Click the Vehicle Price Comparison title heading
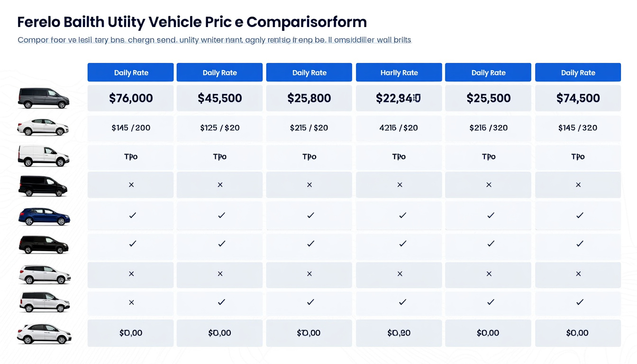This screenshot has height=364, width=637. (191, 22)
